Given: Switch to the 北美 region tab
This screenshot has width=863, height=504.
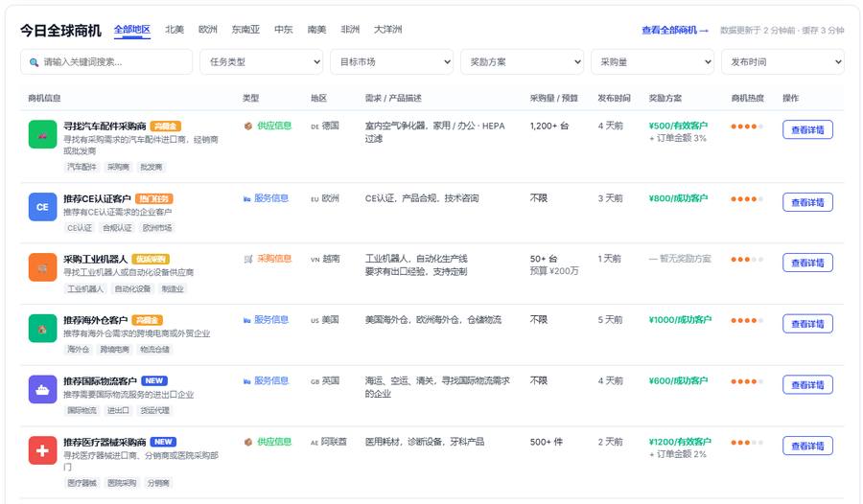Looking at the screenshot, I should coord(175,30).
